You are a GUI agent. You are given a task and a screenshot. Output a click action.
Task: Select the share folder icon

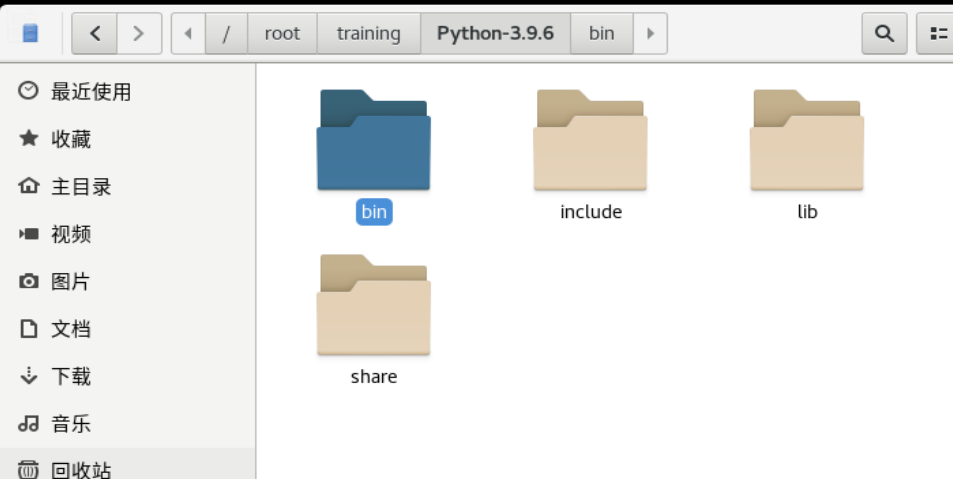point(374,306)
